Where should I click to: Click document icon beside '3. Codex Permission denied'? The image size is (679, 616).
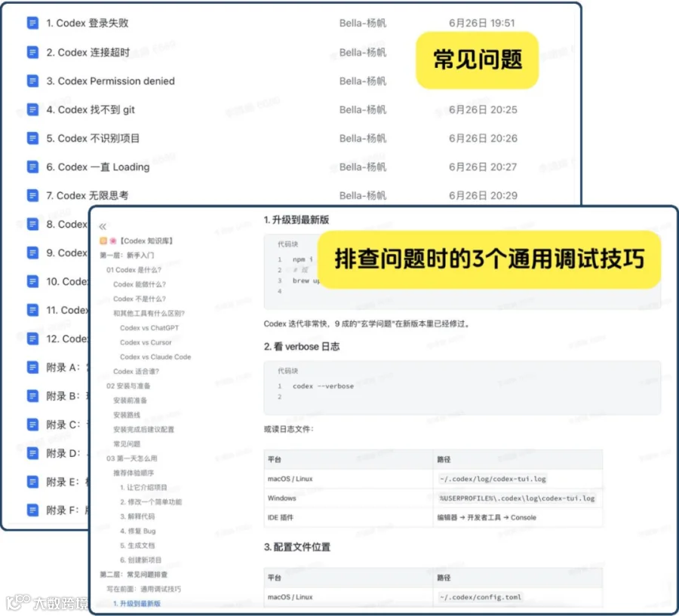click(32, 81)
